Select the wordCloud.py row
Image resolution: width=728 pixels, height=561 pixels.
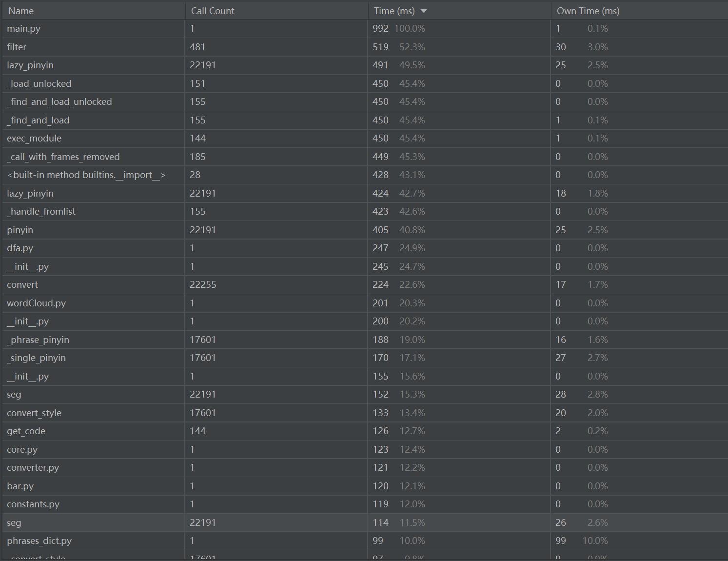(365, 303)
